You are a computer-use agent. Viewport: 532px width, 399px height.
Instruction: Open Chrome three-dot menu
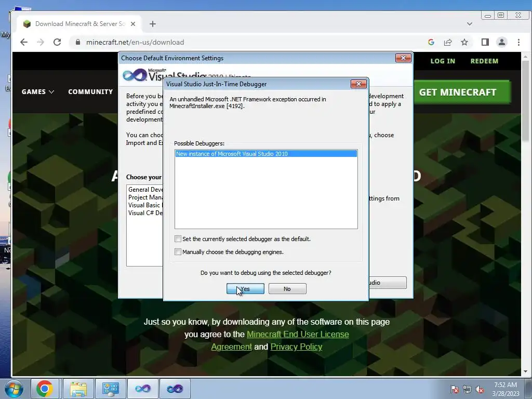(x=518, y=42)
